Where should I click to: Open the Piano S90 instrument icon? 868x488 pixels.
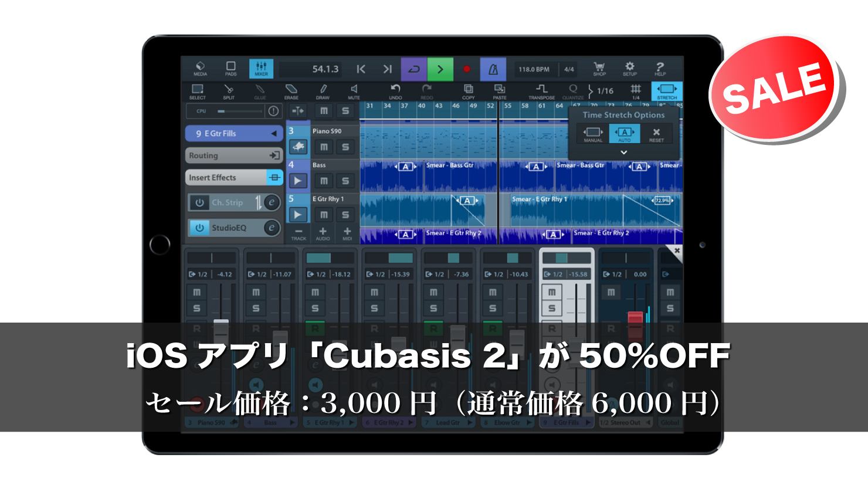299,147
